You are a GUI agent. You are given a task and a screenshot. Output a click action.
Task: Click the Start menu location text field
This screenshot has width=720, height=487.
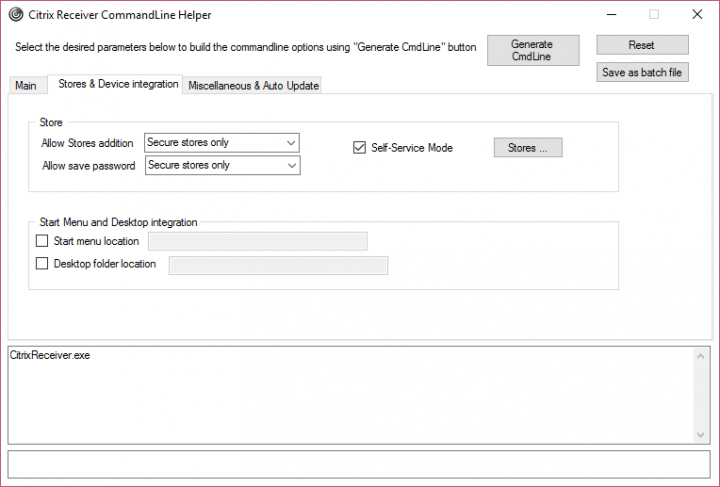(257, 241)
